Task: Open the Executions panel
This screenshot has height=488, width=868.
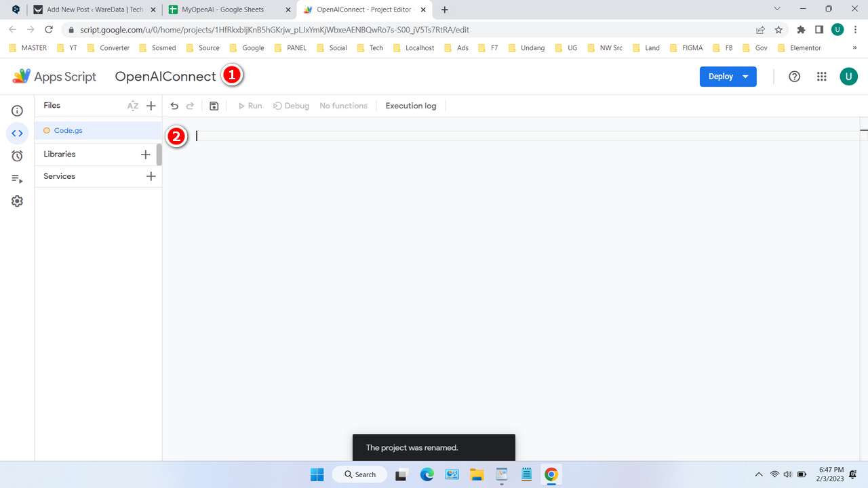Action: [x=17, y=178]
